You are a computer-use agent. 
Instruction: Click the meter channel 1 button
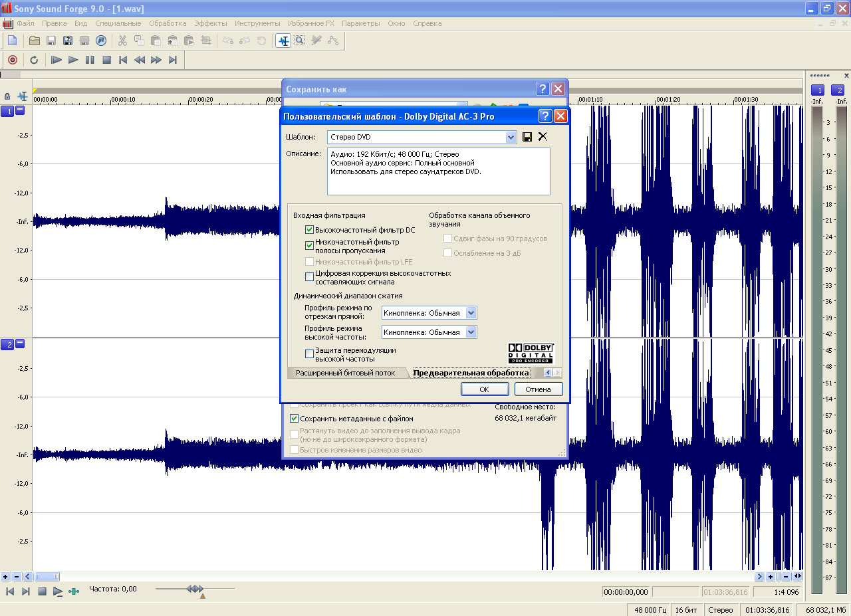818,90
